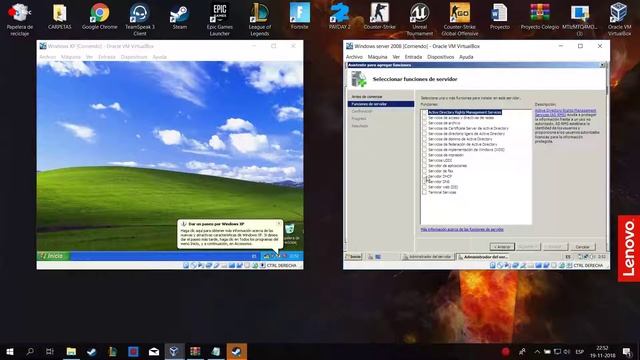Open Archivo menu in Windows XP VM window
The image size is (640, 360).
pyautogui.click(x=48, y=57)
